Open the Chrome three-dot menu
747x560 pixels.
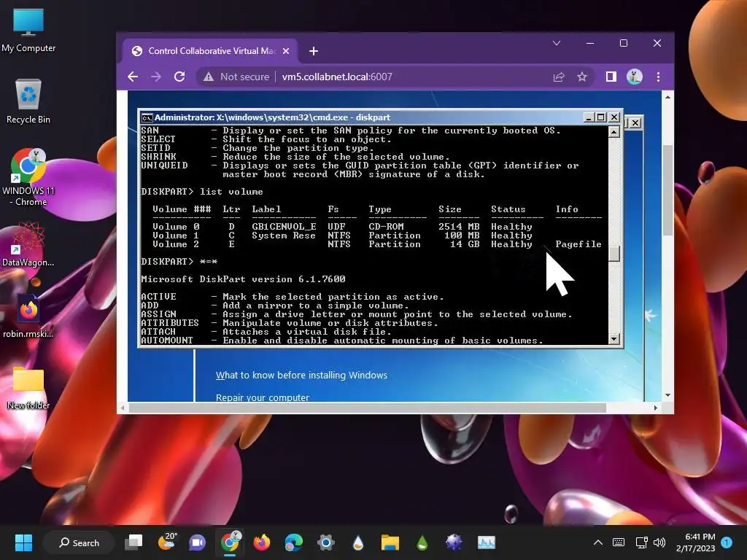pyautogui.click(x=658, y=77)
